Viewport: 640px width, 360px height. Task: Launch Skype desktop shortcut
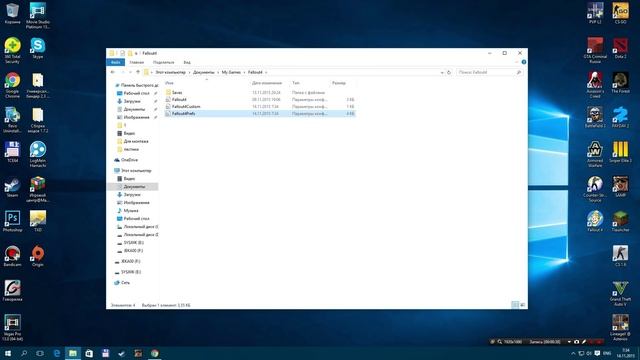pos(38,48)
